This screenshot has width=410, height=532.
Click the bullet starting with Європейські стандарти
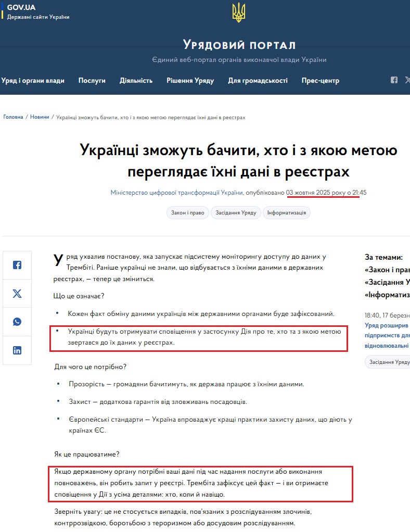(210, 425)
